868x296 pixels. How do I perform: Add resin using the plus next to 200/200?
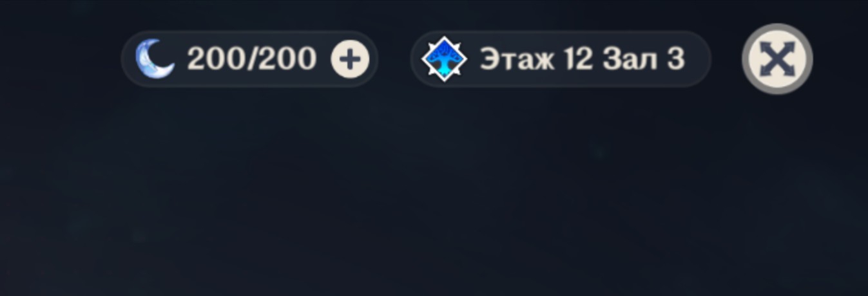tap(350, 59)
